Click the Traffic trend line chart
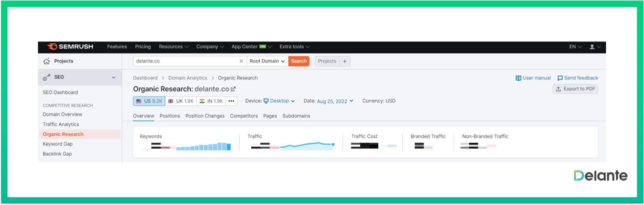The width and height of the screenshot is (644, 205). point(307,146)
